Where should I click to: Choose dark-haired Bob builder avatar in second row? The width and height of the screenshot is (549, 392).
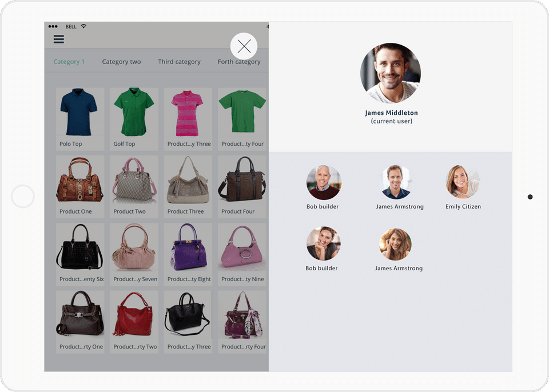coord(324,243)
